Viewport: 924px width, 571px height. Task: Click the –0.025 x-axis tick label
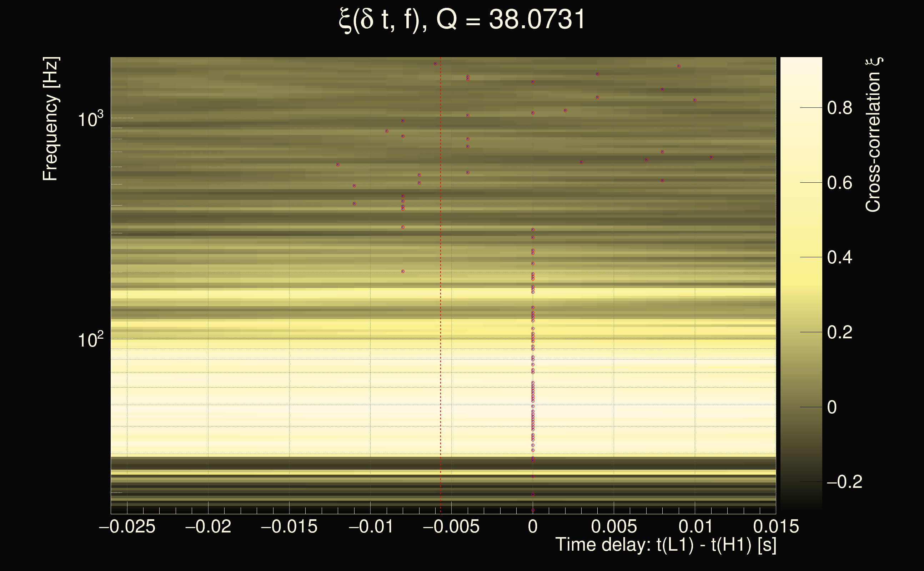[127, 527]
